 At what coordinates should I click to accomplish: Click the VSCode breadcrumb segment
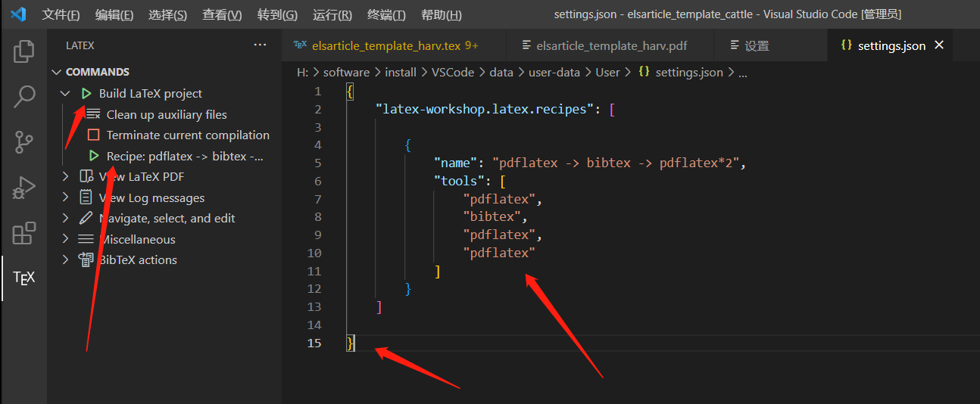[x=453, y=73]
